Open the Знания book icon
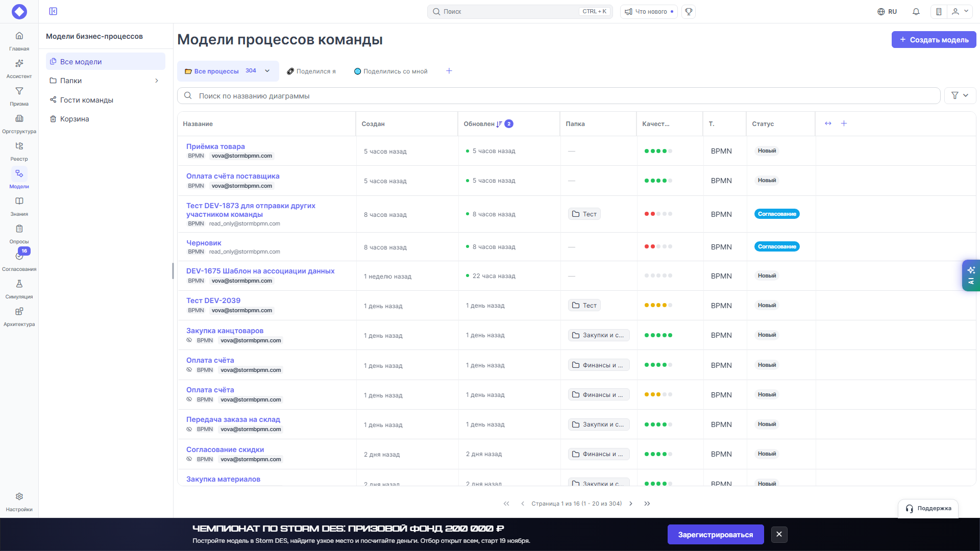 click(x=19, y=201)
